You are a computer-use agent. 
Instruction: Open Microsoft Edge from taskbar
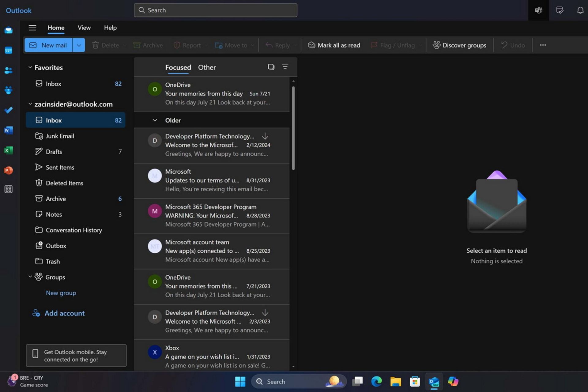pos(376,382)
